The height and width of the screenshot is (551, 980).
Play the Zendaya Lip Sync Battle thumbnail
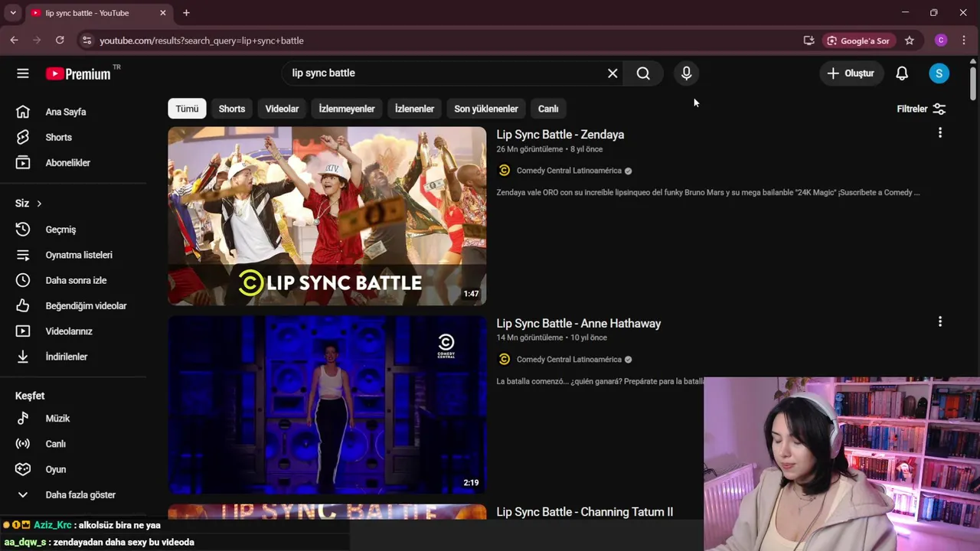pyautogui.click(x=327, y=216)
